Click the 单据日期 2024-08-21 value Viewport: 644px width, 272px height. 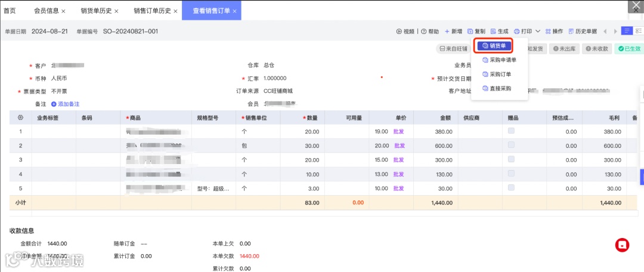click(x=49, y=31)
